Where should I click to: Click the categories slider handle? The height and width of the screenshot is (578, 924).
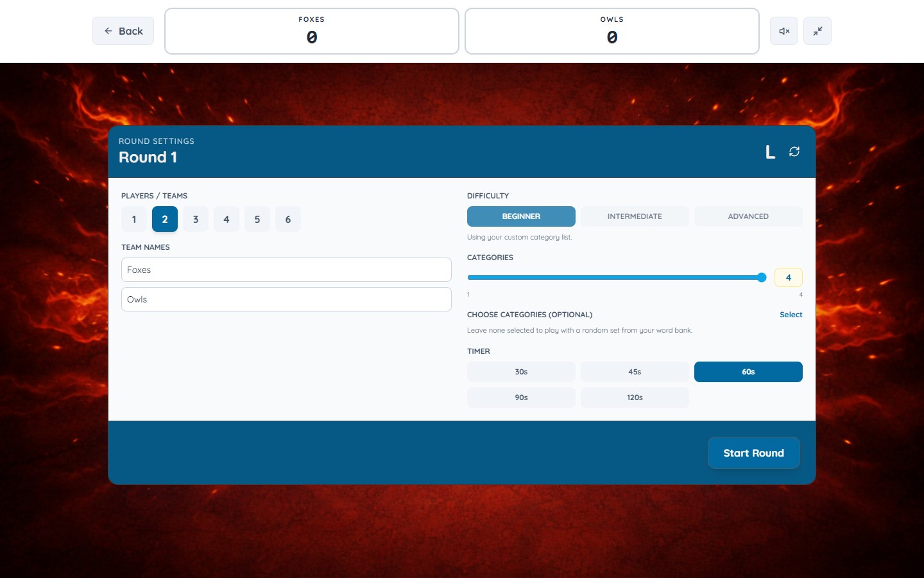762,277
